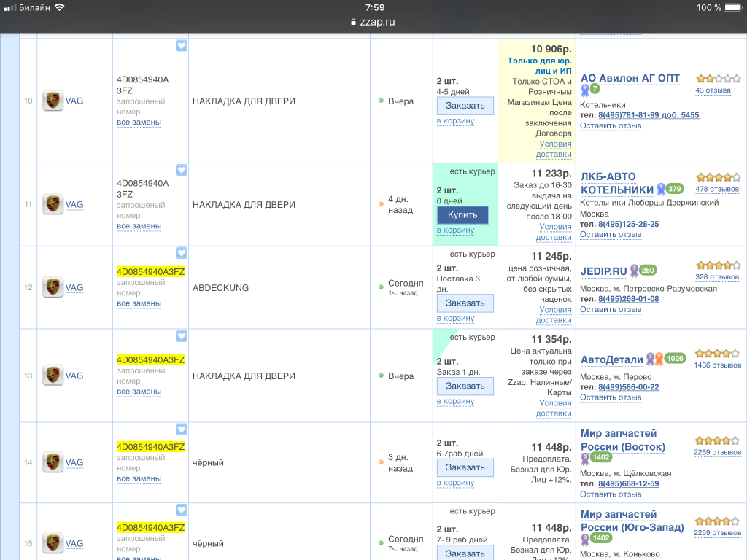This screenshot has width=747, height=560.
Task: Open the '478 отзывов' reviews link
Action: click(x=717, y=189)
